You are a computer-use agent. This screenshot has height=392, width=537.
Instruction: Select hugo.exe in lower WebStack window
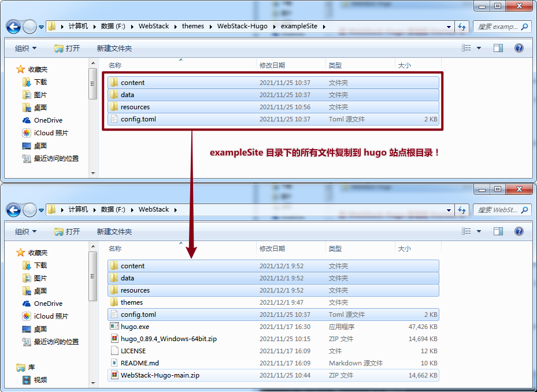coord(273,327)
